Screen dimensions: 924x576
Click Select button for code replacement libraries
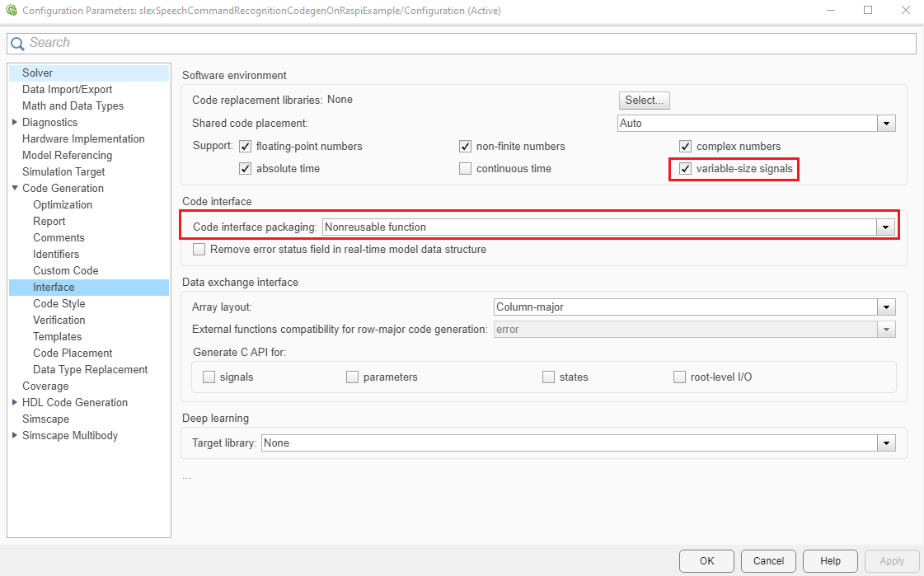(644, 101)
